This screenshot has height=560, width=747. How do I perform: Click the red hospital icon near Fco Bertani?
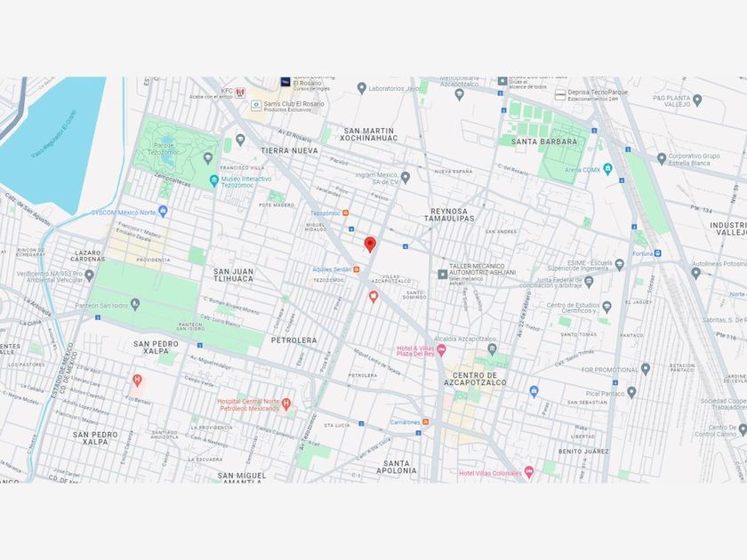137,380
